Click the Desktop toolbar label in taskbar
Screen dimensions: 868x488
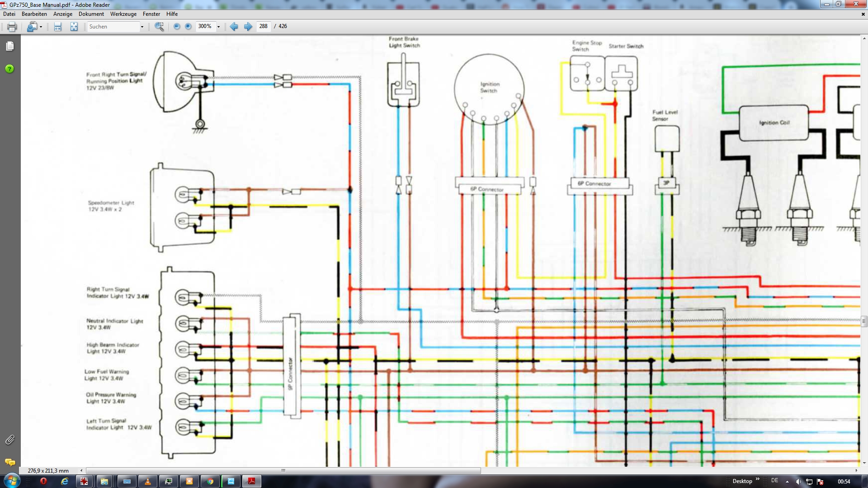click(x=742, y=481)
